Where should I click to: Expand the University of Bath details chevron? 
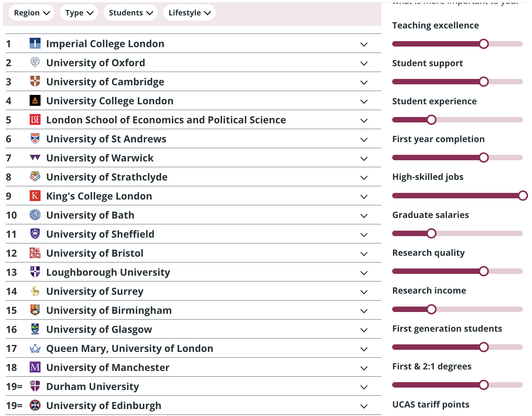[364, 216]
